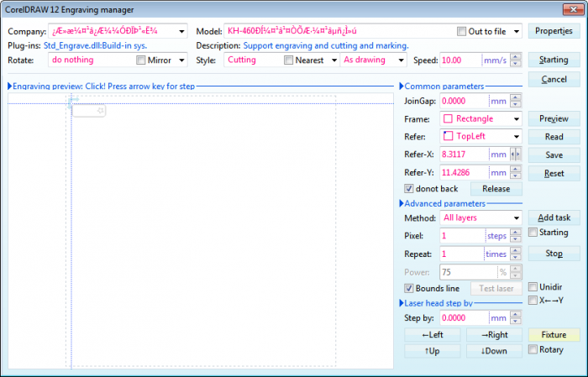
Task: Click the Release button
Action: pyautogui.click(x=496, y=188)
